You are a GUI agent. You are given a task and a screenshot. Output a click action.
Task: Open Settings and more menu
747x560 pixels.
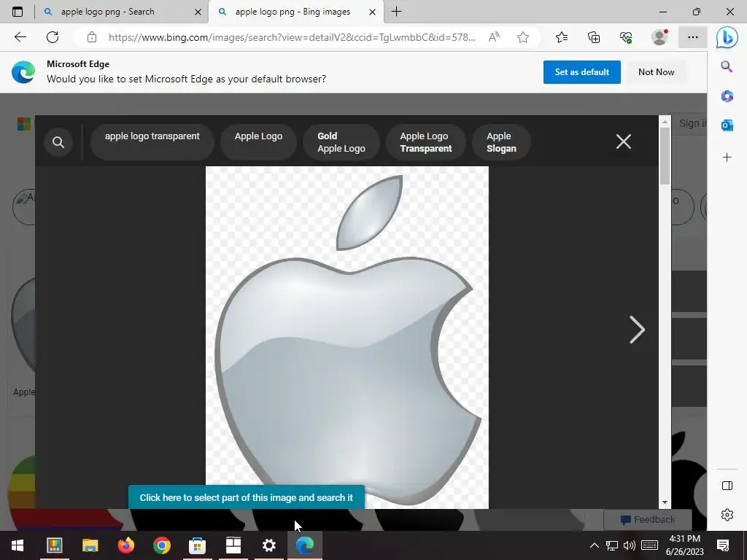pos(693,37)
